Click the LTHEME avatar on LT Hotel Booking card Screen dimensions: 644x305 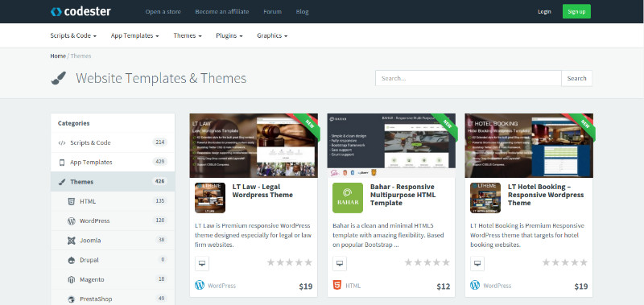click(485, 198)
